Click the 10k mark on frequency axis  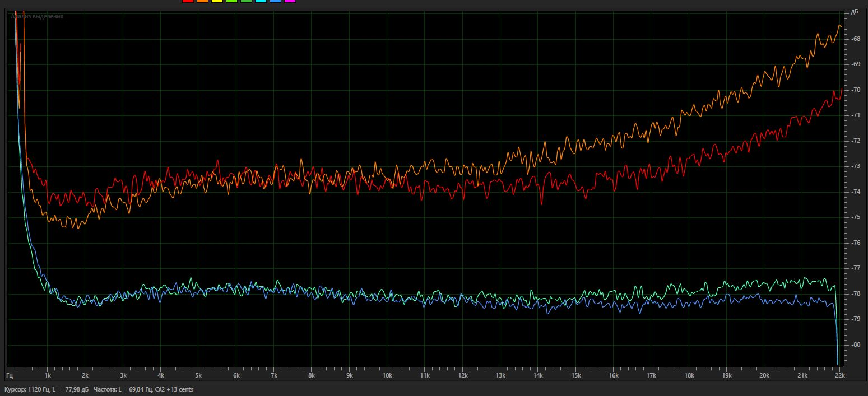click(x=387, y=375)
